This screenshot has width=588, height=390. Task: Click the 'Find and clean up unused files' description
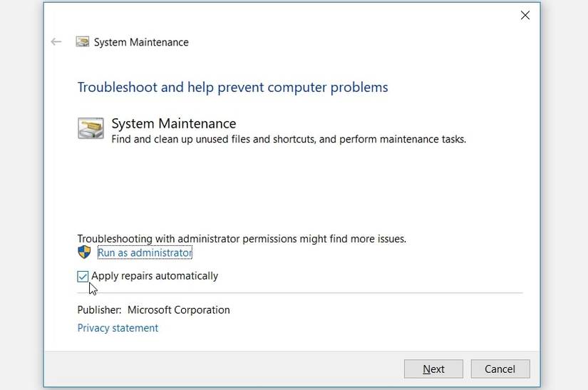coord(289,139)
